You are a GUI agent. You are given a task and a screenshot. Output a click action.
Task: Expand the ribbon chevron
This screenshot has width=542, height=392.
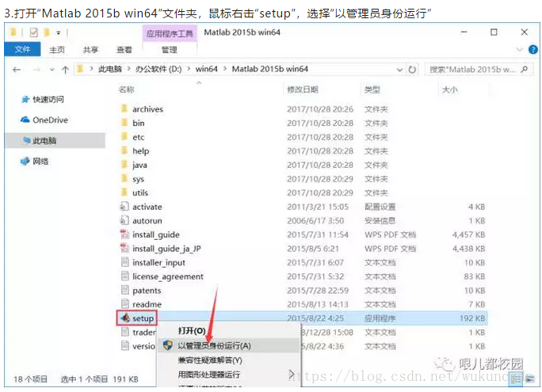coord(519,50)
